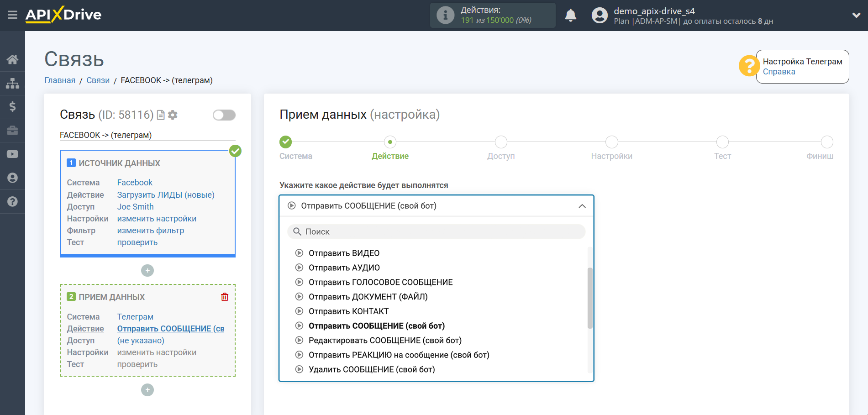The height and width of the screenshot is (415, 868).
Task: Click the dollar billing icon in sidebar
Action: tap(12, 107)
